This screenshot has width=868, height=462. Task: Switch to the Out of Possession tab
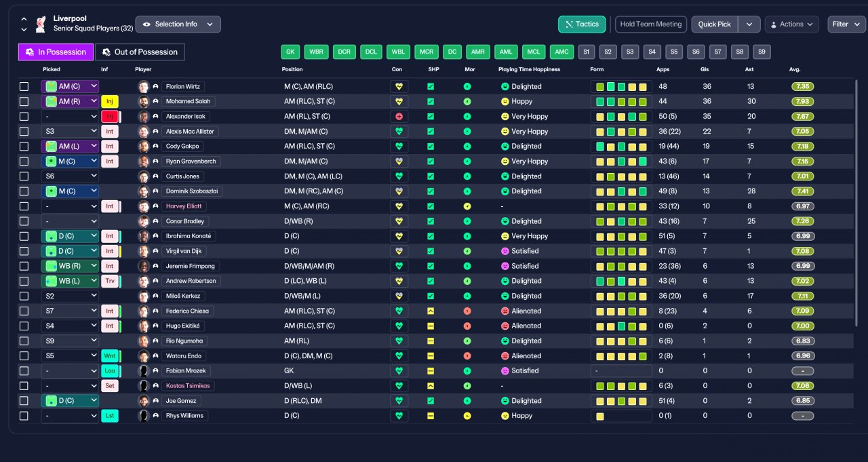pyautogui.click(x=140, y=52)
